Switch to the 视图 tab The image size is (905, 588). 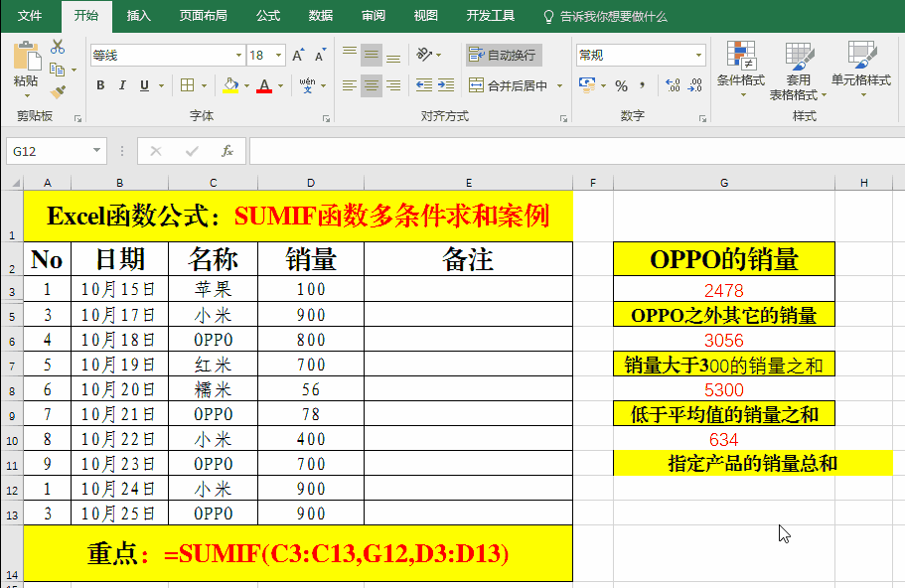(426, 16)
